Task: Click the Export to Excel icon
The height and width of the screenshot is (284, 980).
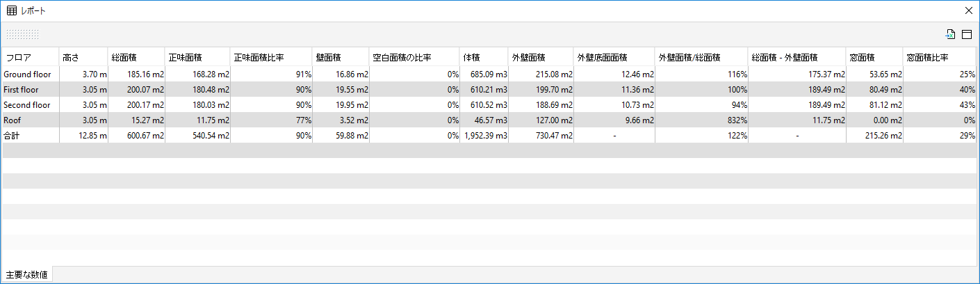Action: pyautogui.click(x=950, y=34)
